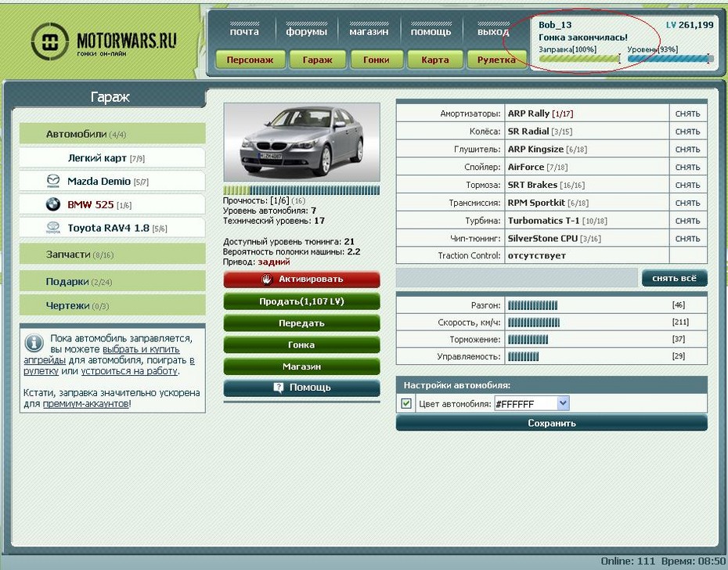Click the Разгон stat bar
This screenshot has width=728, height=570.
[x=532, y=305]
